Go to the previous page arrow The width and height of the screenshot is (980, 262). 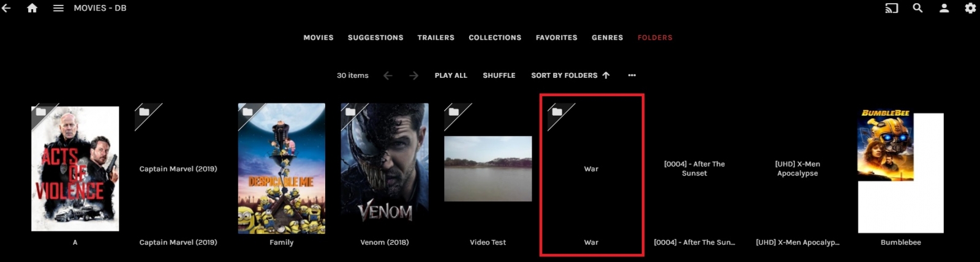coord(388,75)
